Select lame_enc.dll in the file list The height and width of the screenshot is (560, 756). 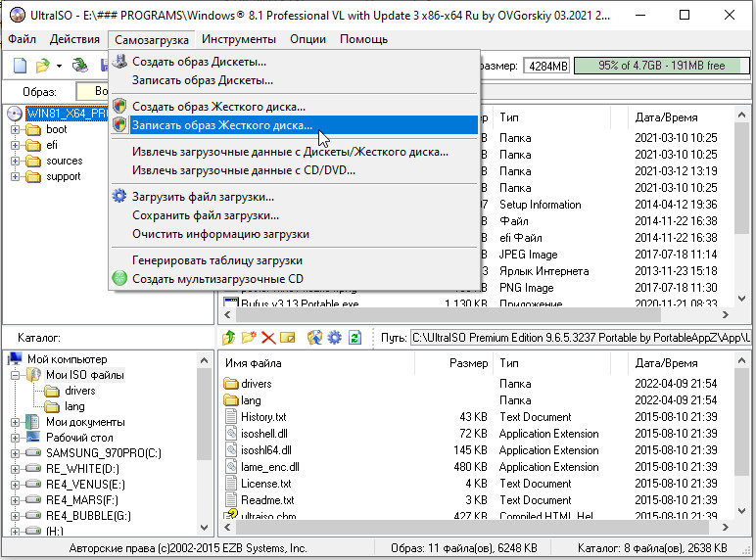click(x=270, y=467)
